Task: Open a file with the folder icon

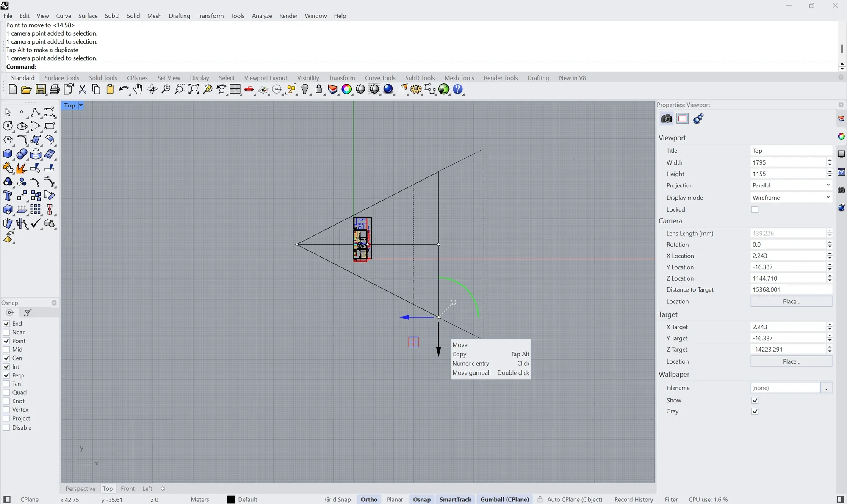Action: click(26, 89)
